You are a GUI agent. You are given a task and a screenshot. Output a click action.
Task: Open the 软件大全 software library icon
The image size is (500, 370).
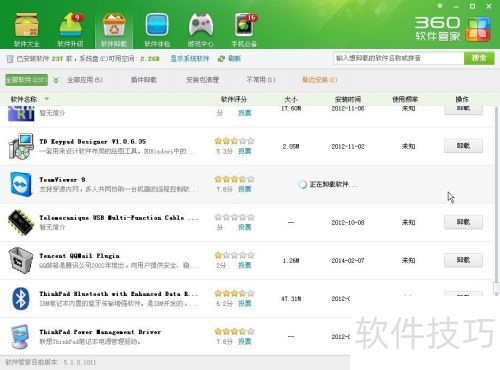[x=27, y=30]
